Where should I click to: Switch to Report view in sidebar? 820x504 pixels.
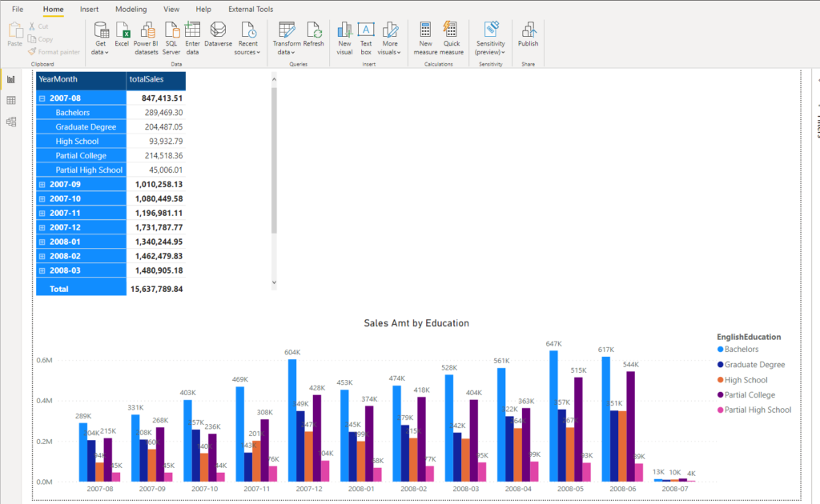[11, 79]
